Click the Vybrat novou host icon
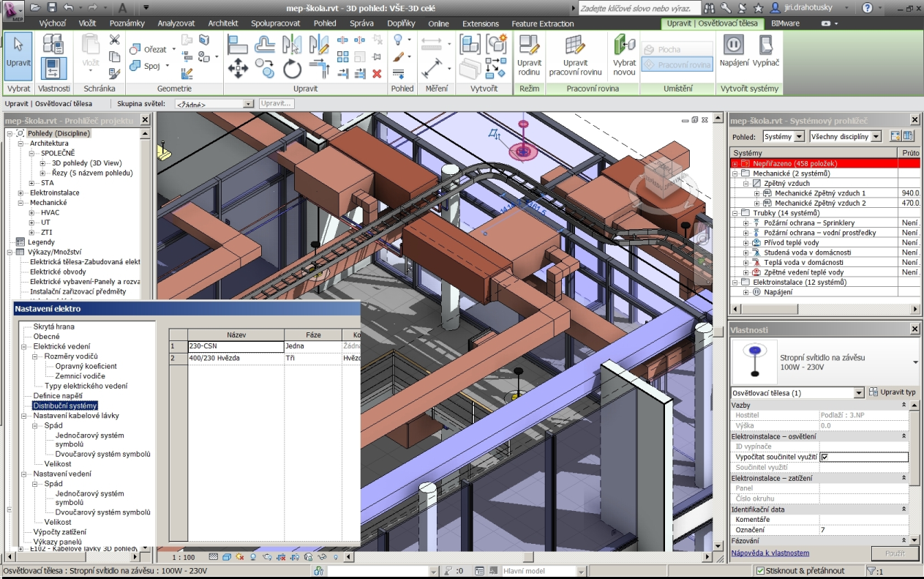 point(624,56)
